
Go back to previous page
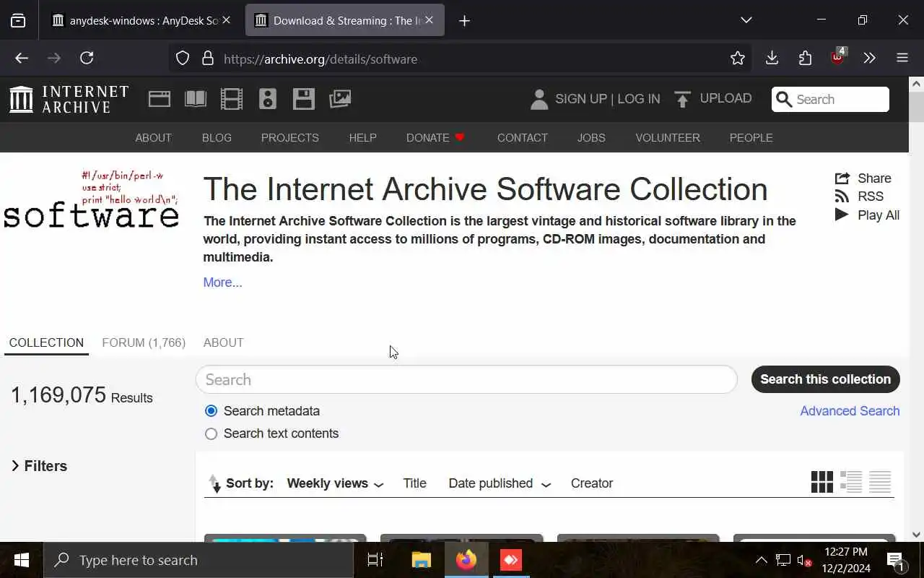22,59
